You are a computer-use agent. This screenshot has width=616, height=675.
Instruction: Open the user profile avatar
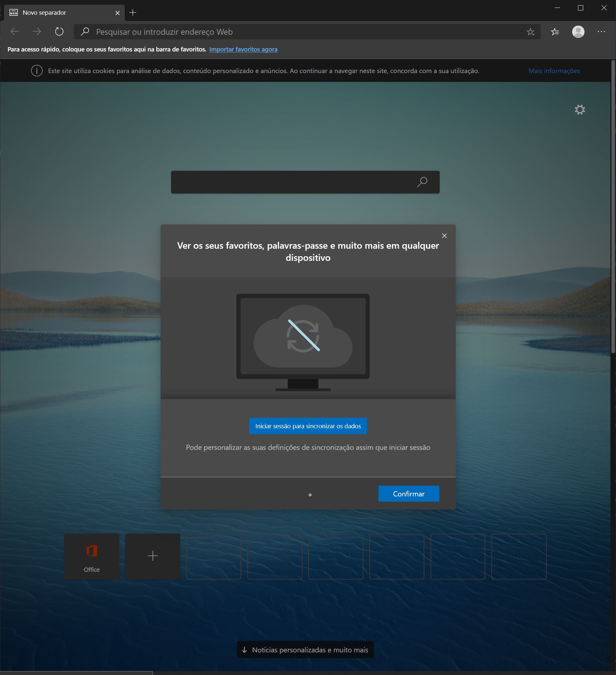(x=578, y=32)
